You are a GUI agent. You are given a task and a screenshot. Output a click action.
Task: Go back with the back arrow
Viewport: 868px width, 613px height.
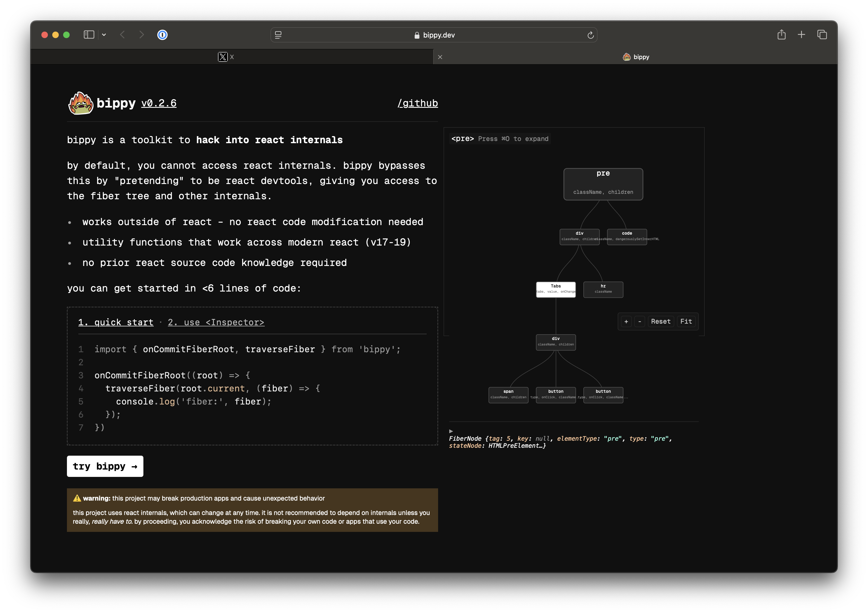(x=122, y=35)
